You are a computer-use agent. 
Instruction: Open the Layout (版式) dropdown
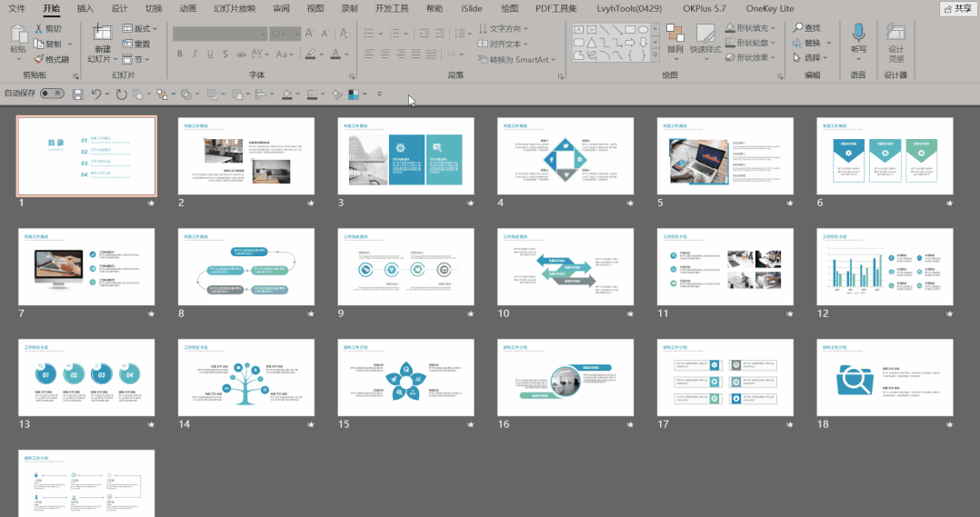139,29
